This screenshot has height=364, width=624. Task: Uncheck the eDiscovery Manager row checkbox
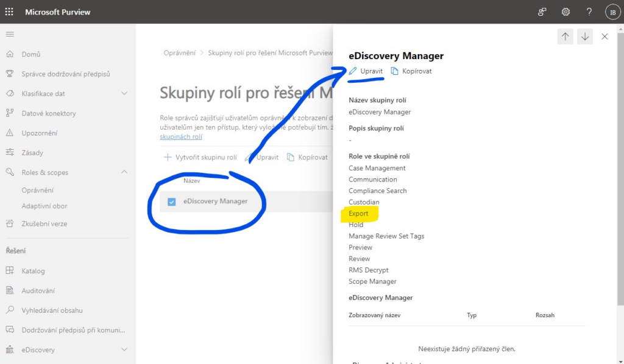coord(171,201)
